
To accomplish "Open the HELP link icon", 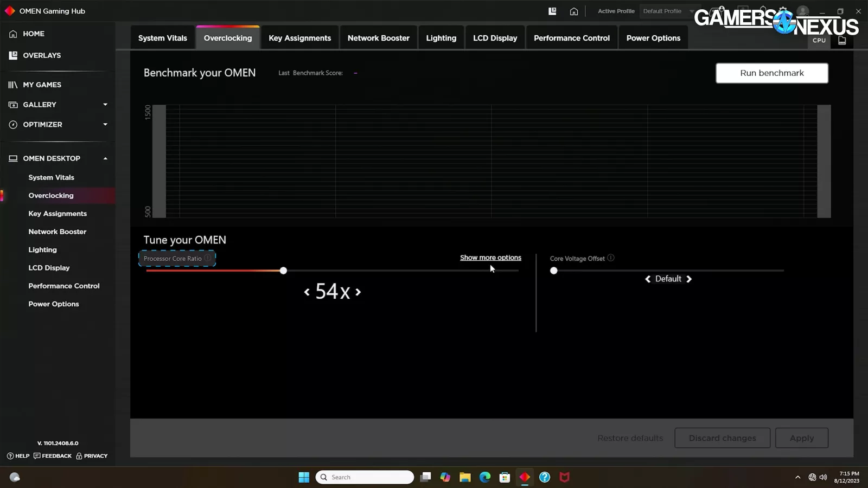I will click(10, 456).
